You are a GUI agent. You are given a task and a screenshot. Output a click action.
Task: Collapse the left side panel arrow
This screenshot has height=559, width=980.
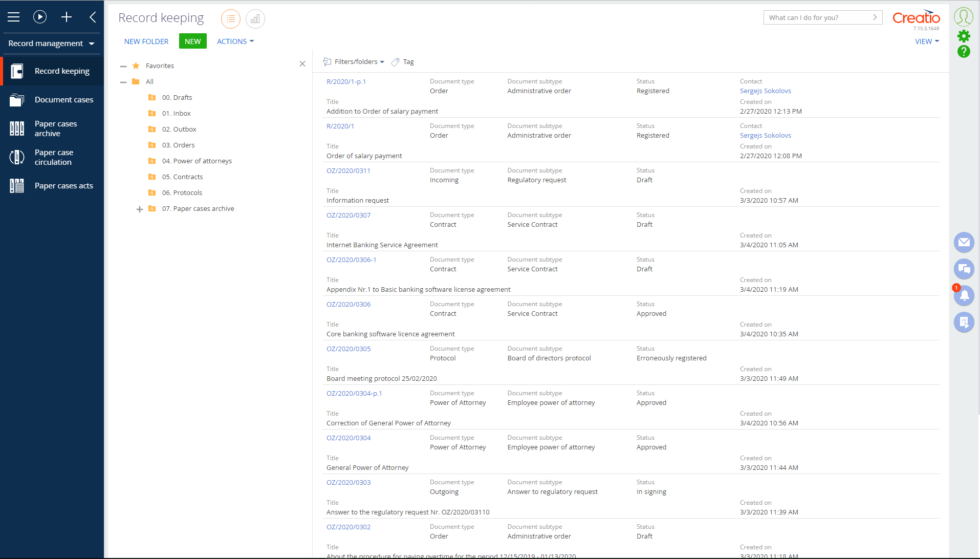(93, 17)
